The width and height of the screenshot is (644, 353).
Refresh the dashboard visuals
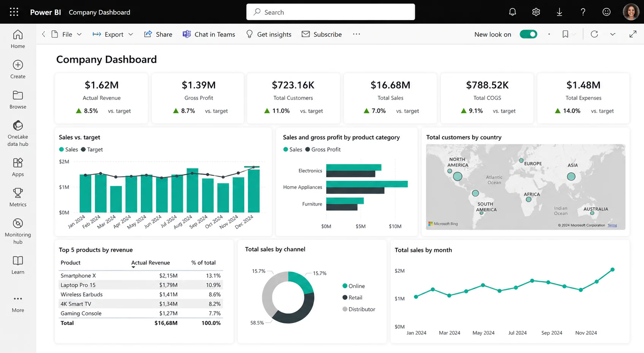(594, 34)
